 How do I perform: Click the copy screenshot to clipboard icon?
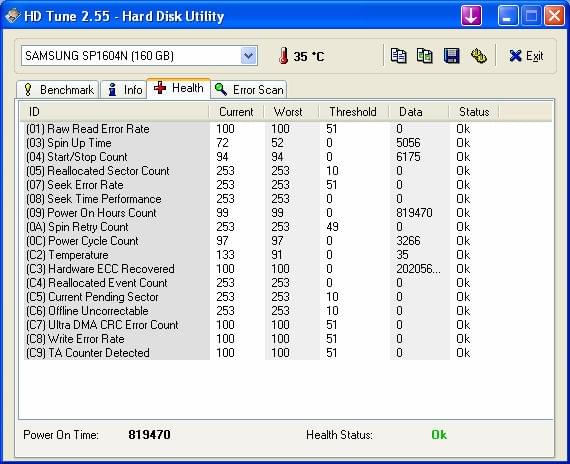pos(425,56)
